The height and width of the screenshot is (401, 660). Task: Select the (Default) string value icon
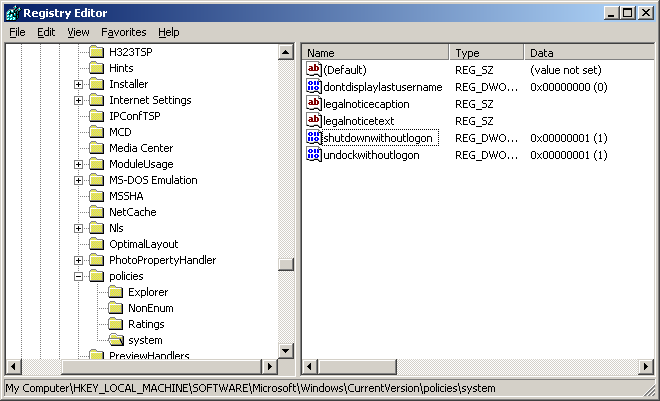click(x=314, y=70)
